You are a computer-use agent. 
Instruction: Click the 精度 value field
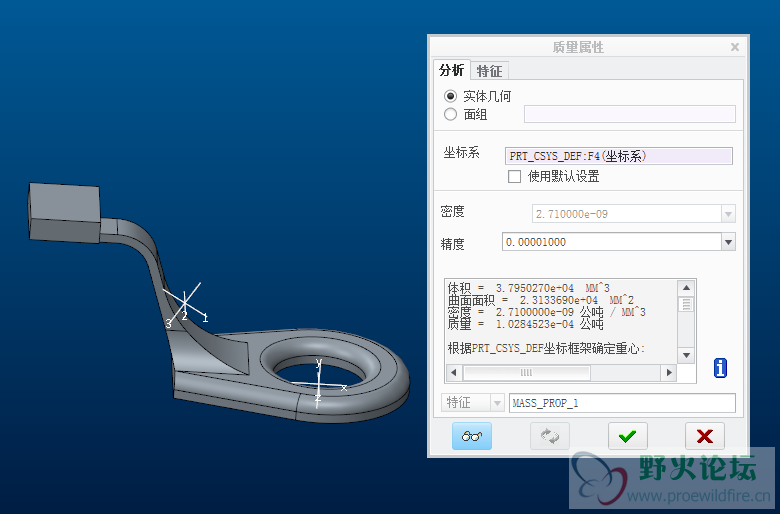point(612,242)
